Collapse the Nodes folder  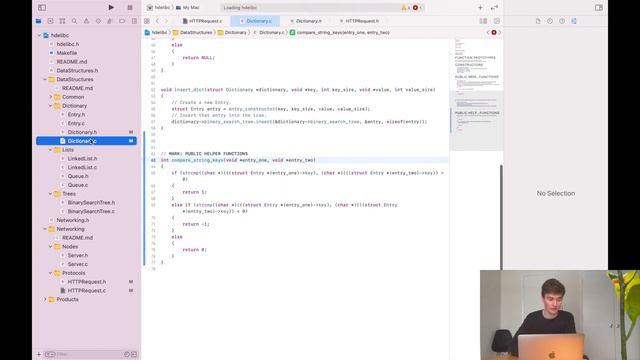(51, 247)
